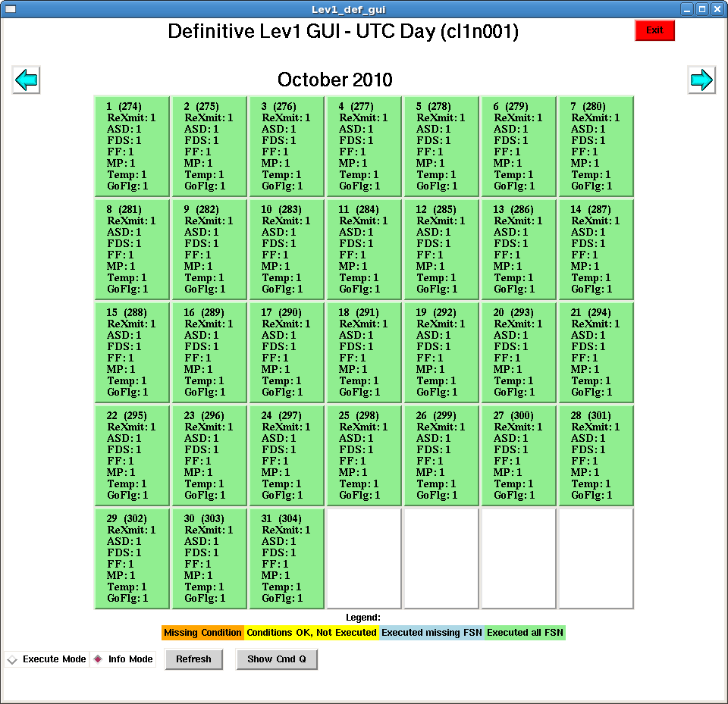Maximize the Lev1_def_gui window
Viewport: 728px width, 704px height.
click(x=701, y=9)
